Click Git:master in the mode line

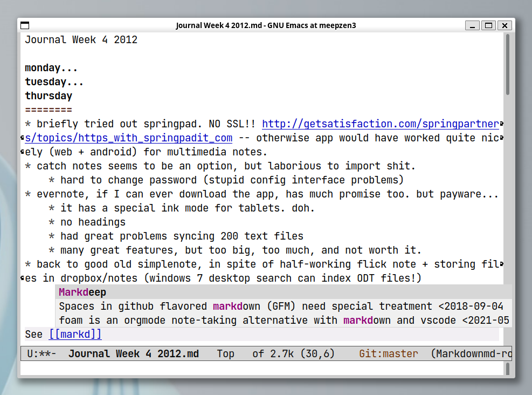pos(388,354)
